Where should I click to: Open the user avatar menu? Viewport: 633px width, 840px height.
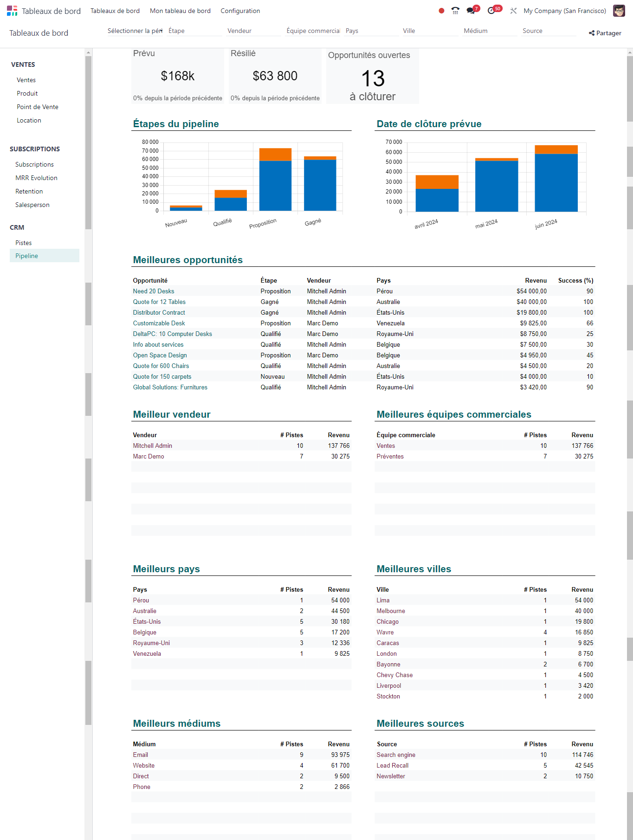619,11
